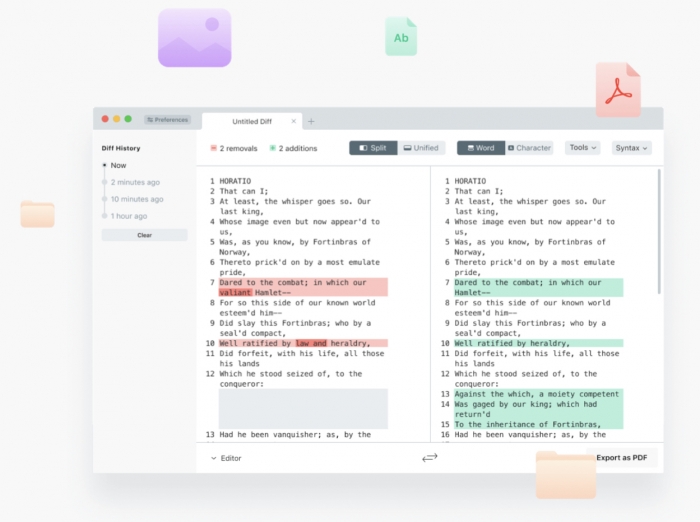Click the red PDF file icon

[617, 90]
